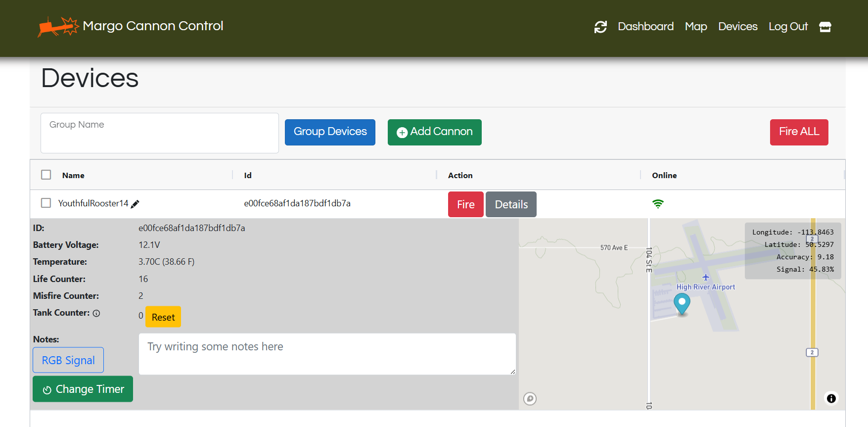The width and height of the screenshot is (868, 427).
Task: Open the store icon in navbar
Action: pyautogui.click(x=825, y=27)
